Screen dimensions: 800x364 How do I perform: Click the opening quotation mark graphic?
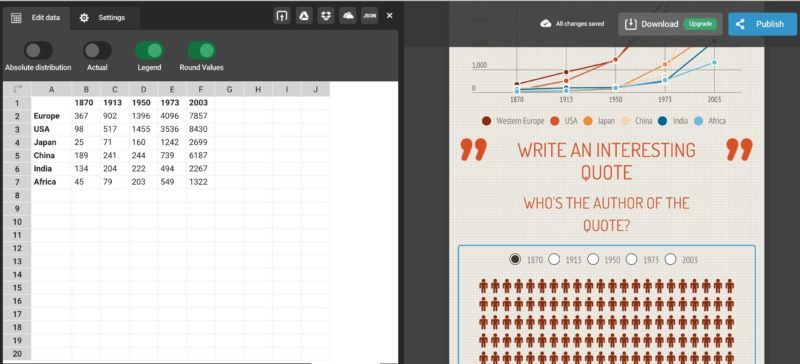[x=473, y=150]
